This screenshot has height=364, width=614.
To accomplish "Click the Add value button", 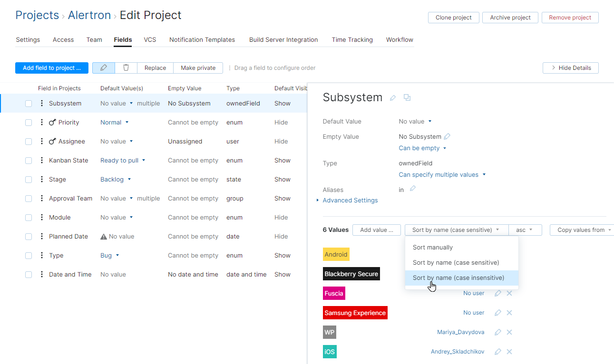I will pos(376,230).
